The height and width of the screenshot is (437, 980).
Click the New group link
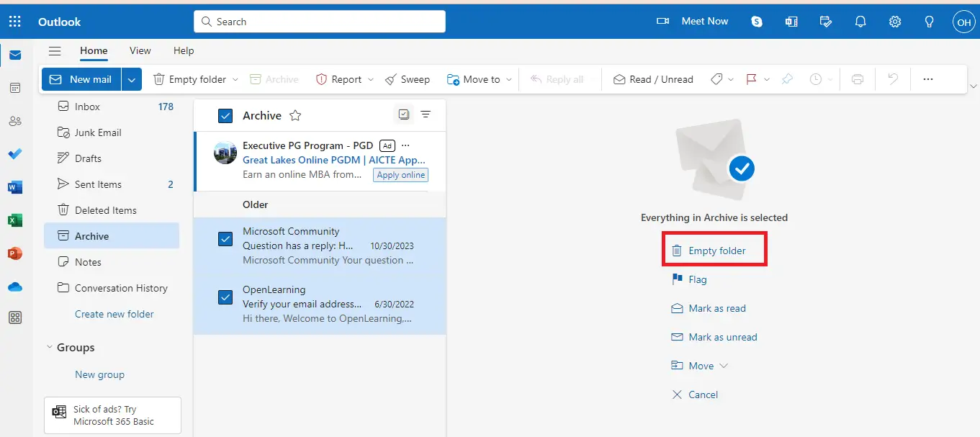pos(99,374)
